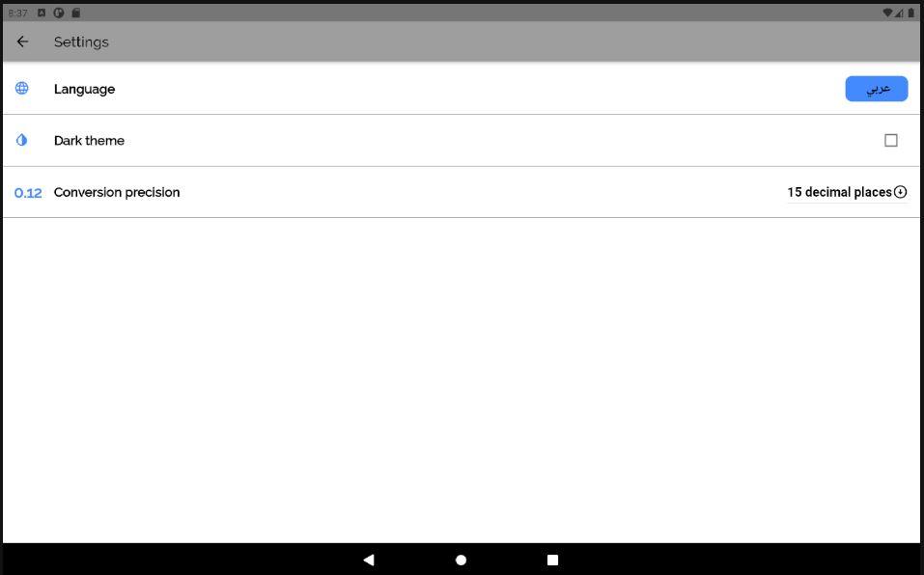Screen dimensions: 924x575
Task: Select the Conversion precision label
Action: tap(117, 192)
